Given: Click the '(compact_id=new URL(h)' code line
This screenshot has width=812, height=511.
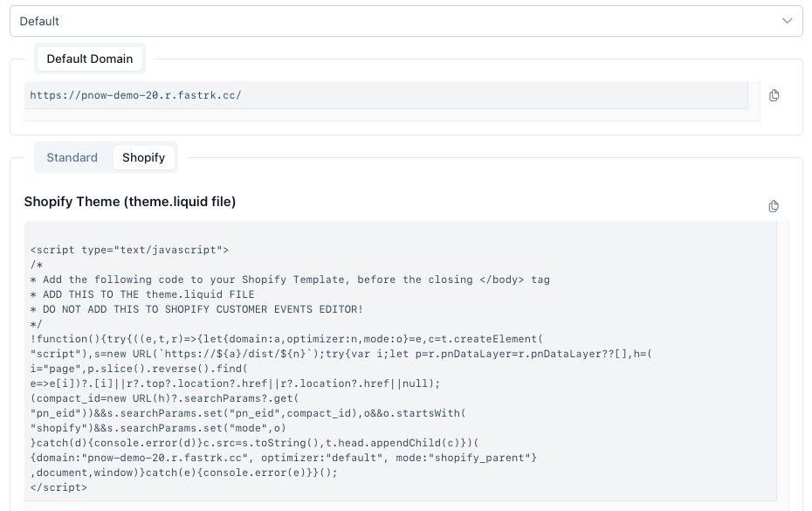Looking at the screenshot, I should coord(164,398).
